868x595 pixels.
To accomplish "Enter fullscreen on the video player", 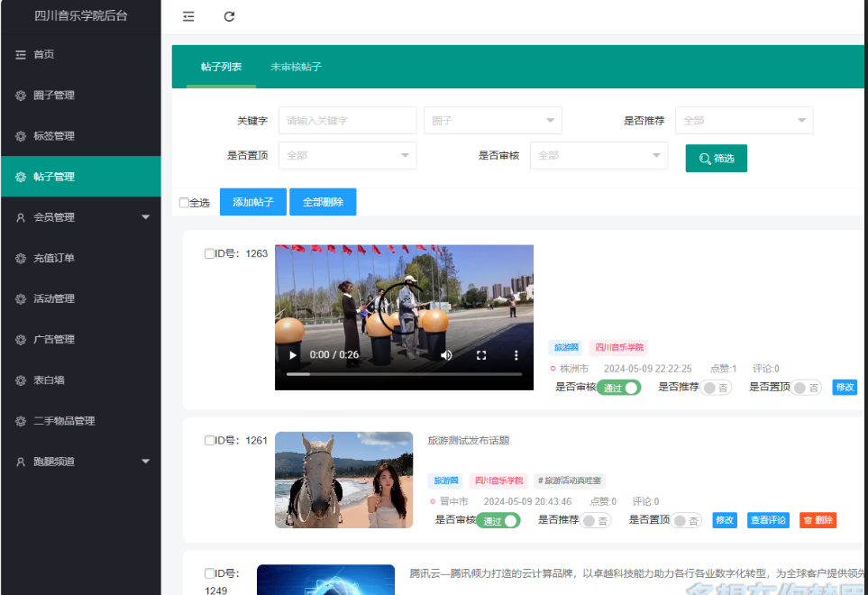I will pyautogui.click(x=481, y=355).
